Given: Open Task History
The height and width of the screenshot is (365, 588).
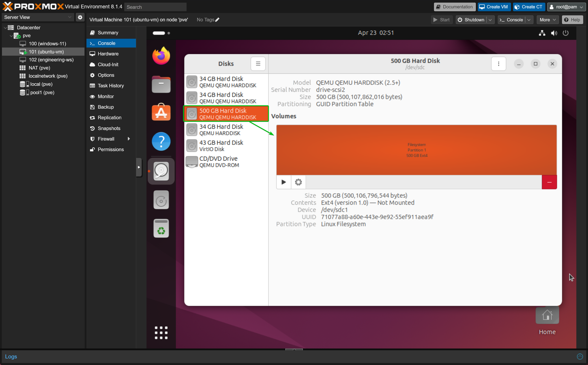Looking at the screenshot, I should tap(111, 86).
